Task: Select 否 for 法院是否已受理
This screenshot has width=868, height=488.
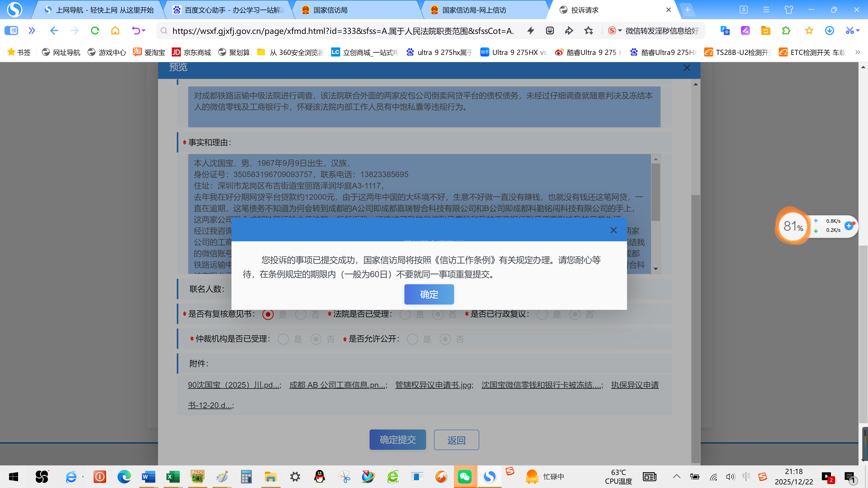Action: point(438,314)
